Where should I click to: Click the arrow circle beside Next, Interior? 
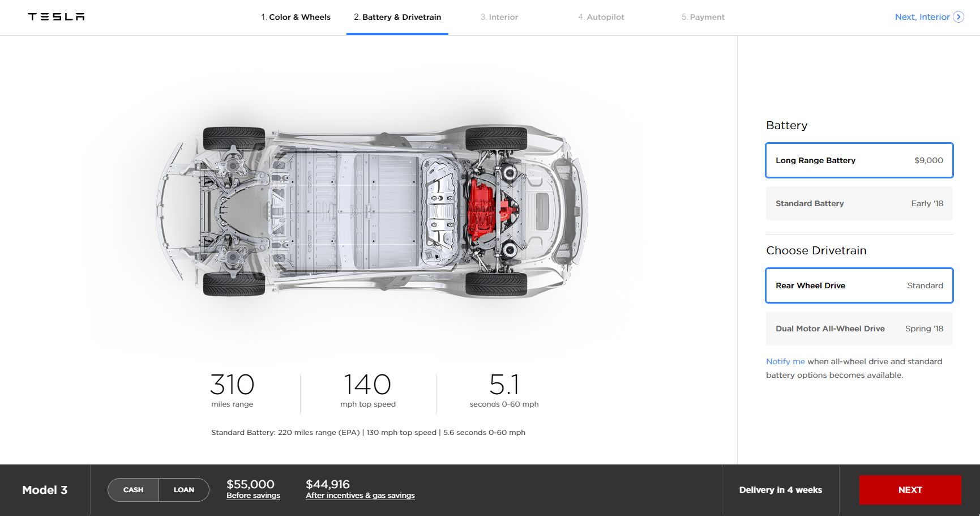pos(958,17)
